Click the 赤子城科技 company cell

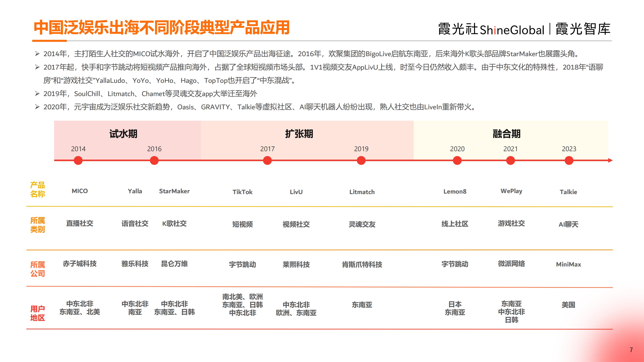click(80, 264)
